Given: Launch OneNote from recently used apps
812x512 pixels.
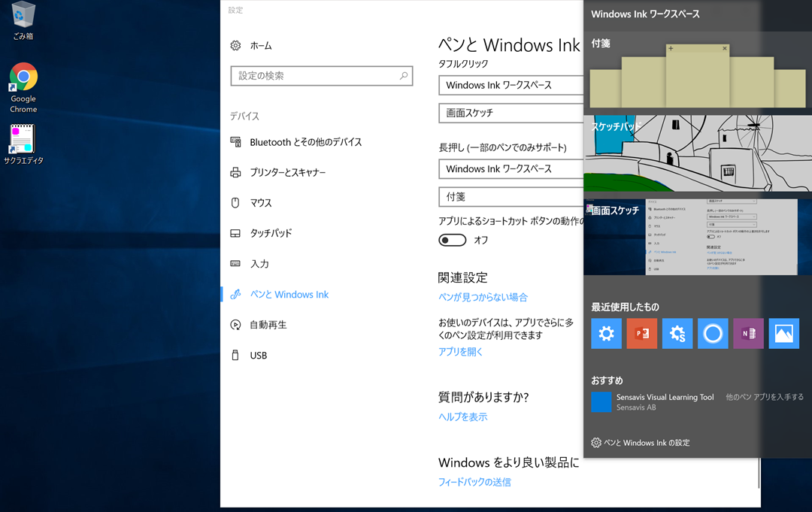Looking at the screenshot, I should (748, 333).
